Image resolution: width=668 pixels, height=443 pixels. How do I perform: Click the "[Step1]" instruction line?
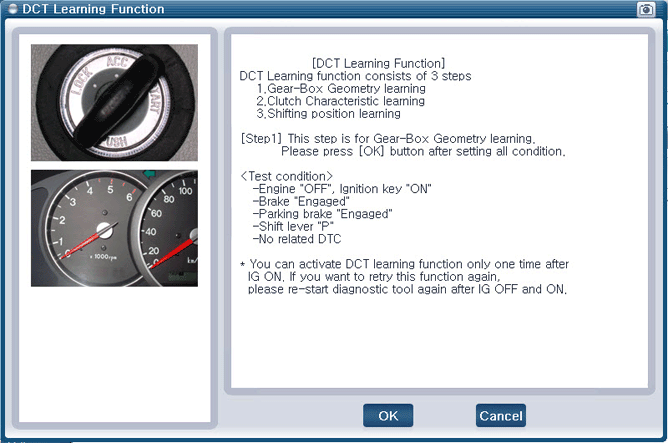tap(388, 138)
